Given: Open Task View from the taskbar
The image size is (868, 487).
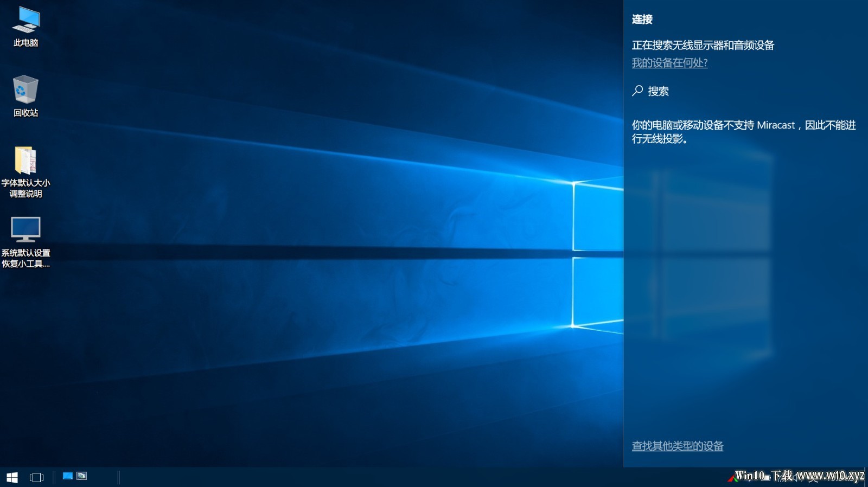Looking at the screenshot, I should tap(36, 477).
